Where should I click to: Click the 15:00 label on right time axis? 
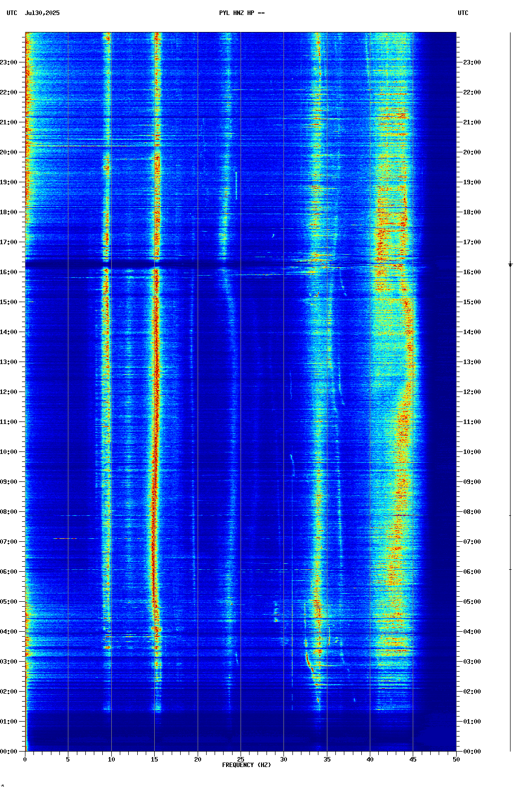tap(472, 302)
